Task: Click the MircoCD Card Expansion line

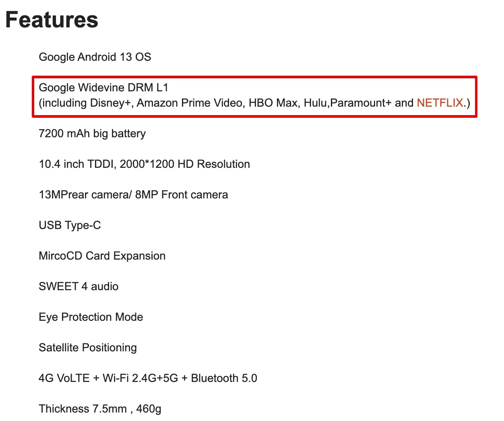Action: pyautogui.click(x=102, y=256)
